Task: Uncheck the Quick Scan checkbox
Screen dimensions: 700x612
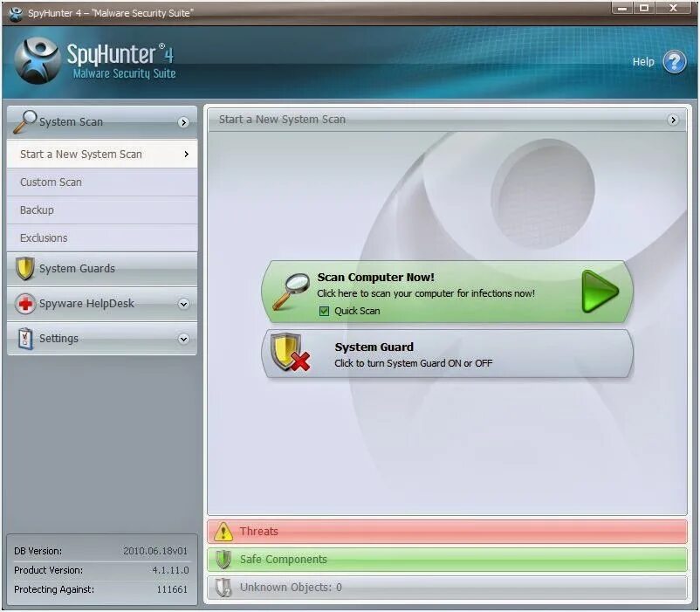Action: 324,311
